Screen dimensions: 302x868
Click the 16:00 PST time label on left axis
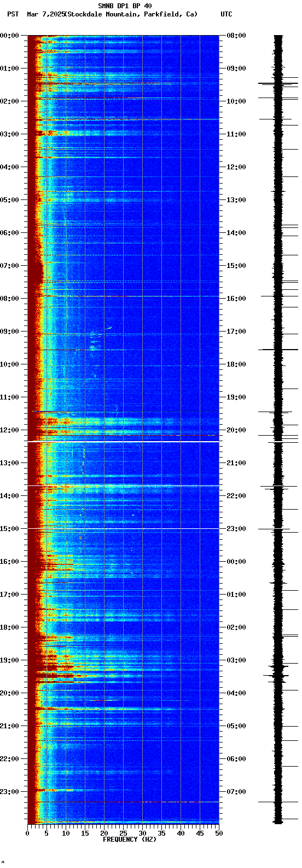point(9,562)
